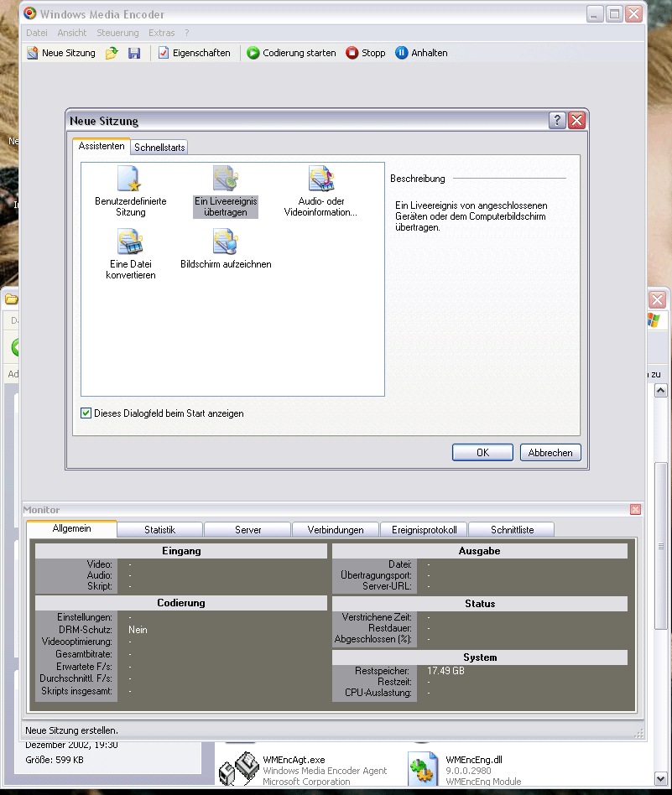Click the WMEncEng.dll file icon
Screen dimensions: 672x795
(424, 769)
